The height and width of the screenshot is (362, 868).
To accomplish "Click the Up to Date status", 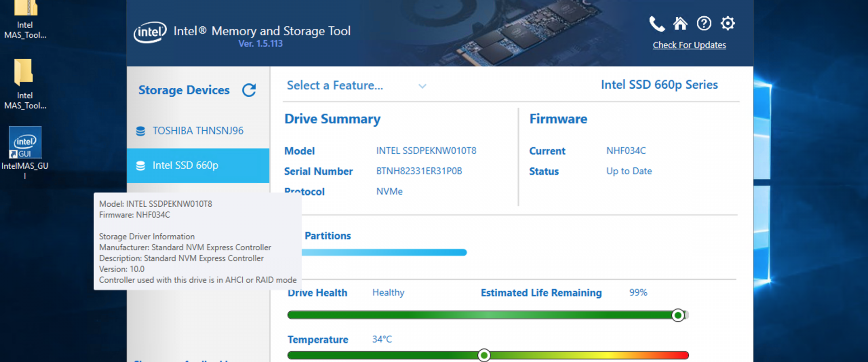I will click(629, 171).
